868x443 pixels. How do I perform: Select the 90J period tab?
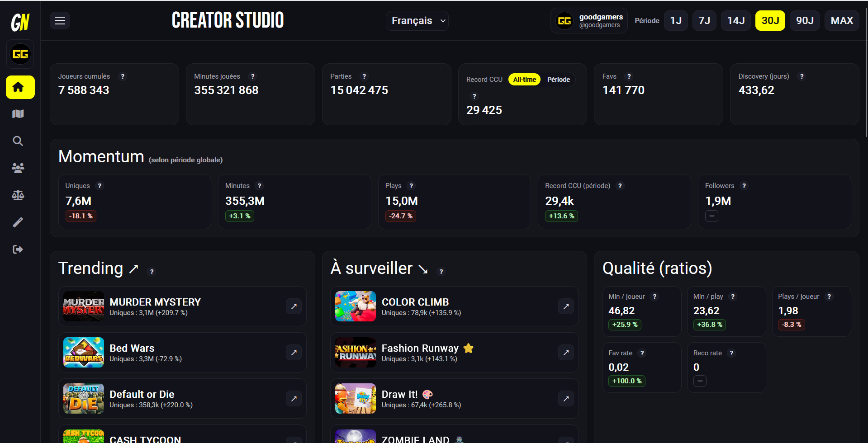(804, 21)
